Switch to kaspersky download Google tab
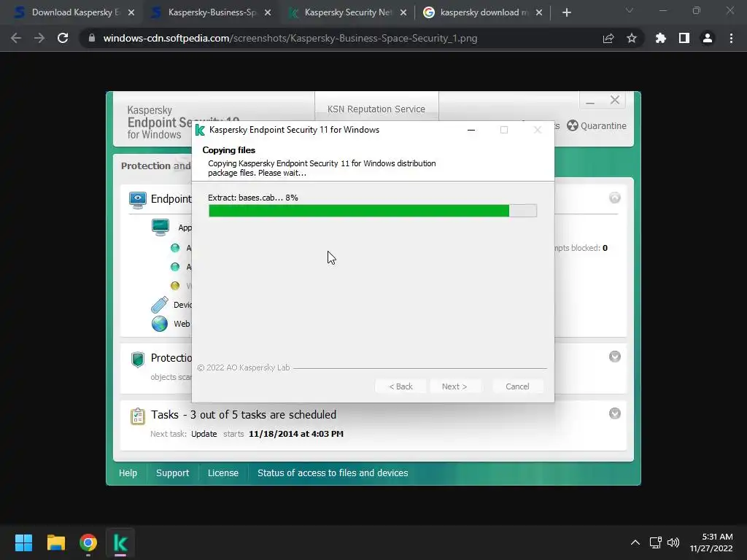Viewport: 747px width, 560px height. pos(484,12)
